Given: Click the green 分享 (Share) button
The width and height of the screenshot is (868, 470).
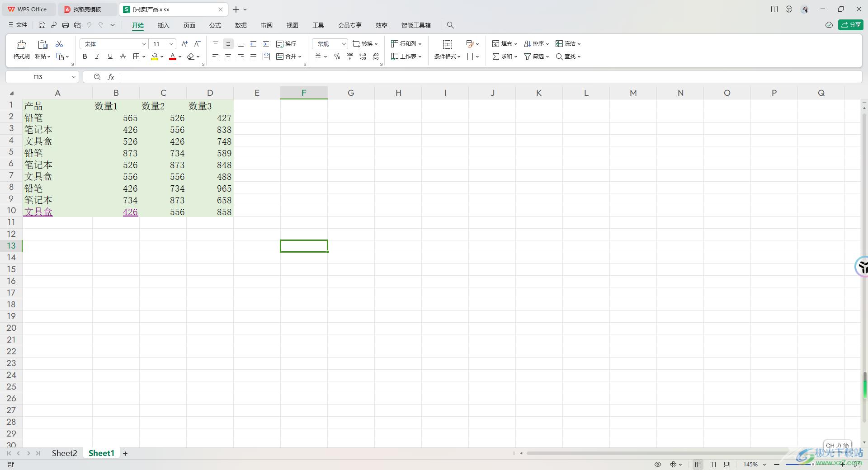Looking at the screenshot, I should 851,25.
